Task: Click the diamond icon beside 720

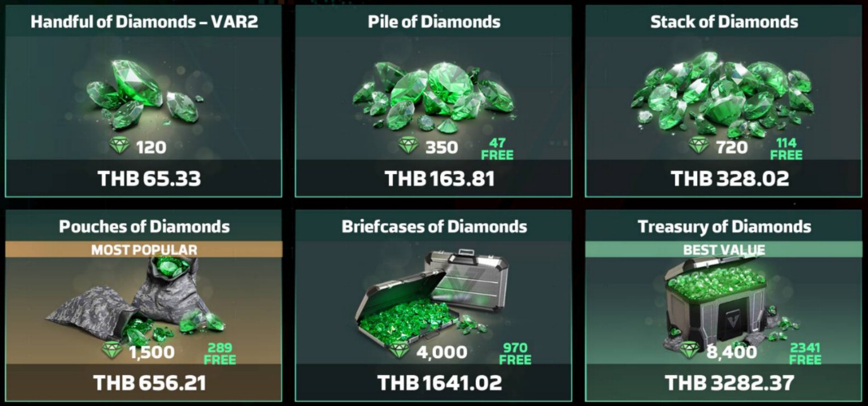Action: (699, 147)
